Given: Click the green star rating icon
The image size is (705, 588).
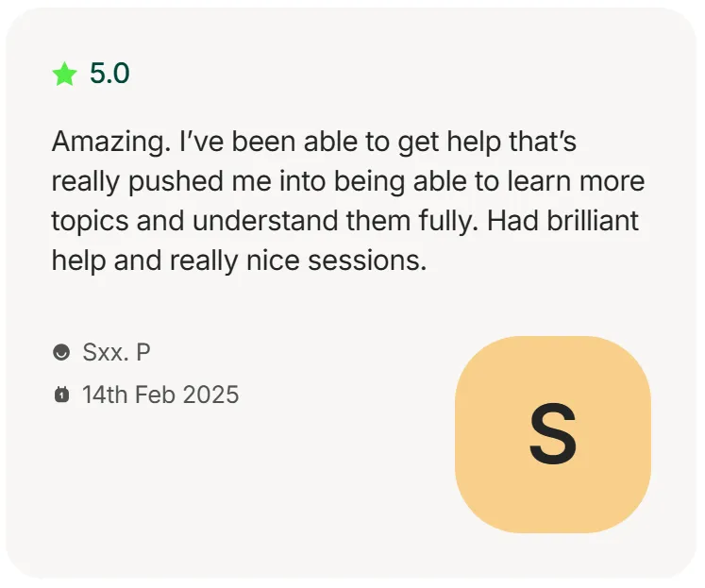Looking at the screenshot, I should coord(65,74).
